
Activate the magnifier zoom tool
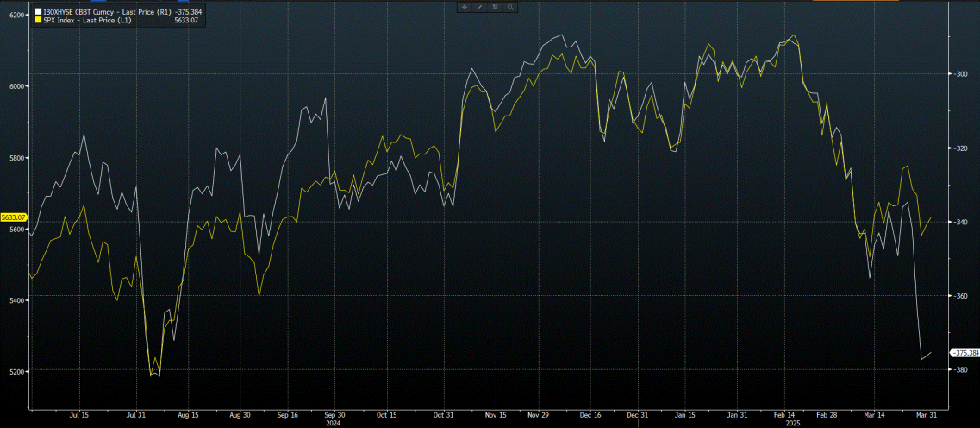pyautogui.click(x=510, y=7)
